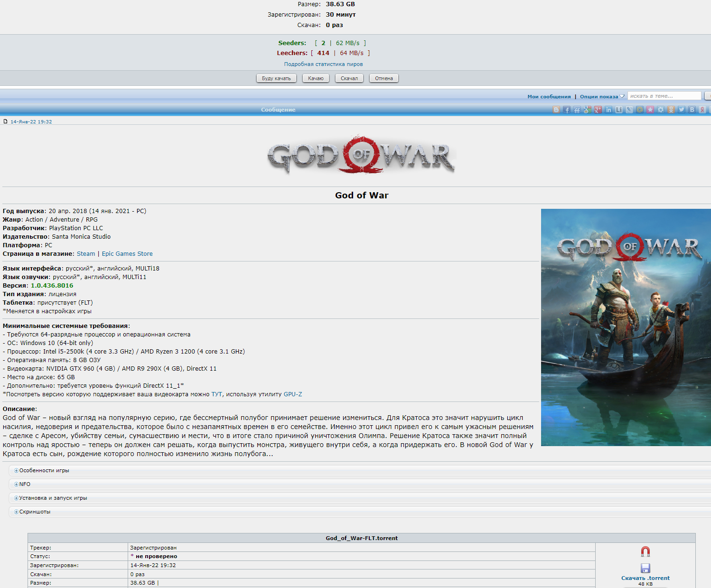The width and height of the screenshot is (711, 588).
Task: Click the '48 KB' torrent file size
Action: point(646,584)
